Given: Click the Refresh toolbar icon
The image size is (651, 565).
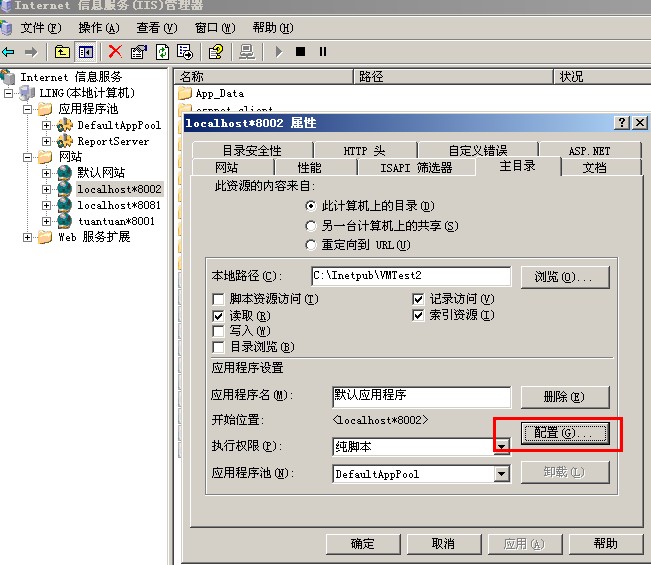Looking at the screenshot, I should point(162,52).
